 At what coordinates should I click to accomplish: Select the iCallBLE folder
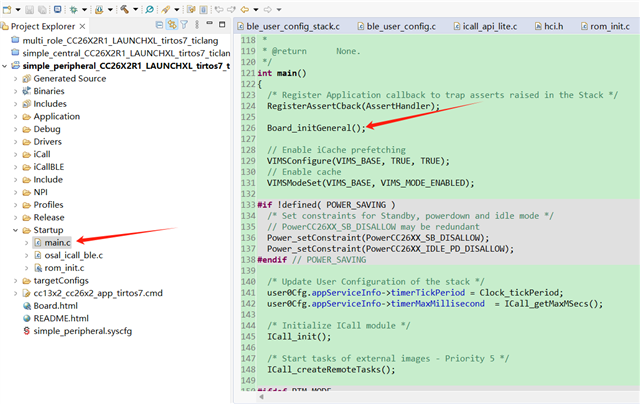[x=49, y=167]
